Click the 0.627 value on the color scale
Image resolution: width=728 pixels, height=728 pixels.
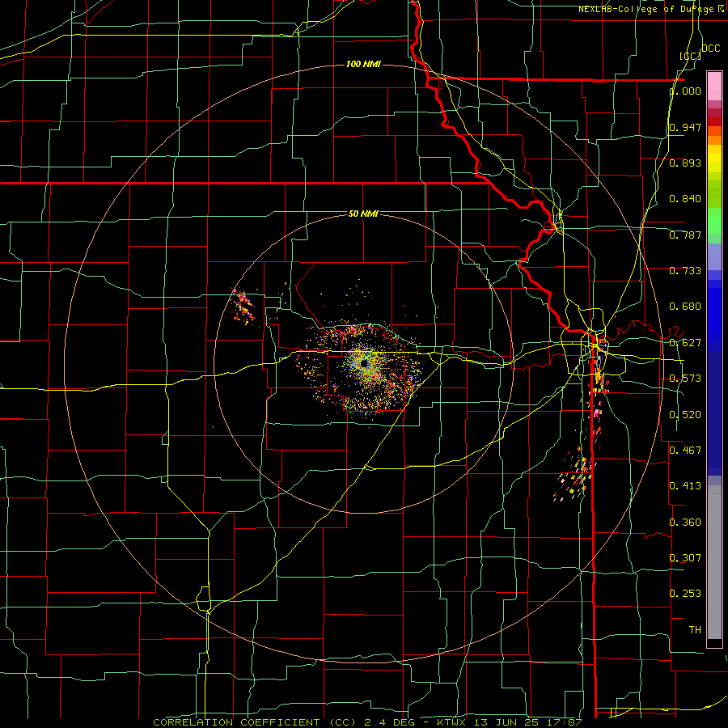(685, 343)
